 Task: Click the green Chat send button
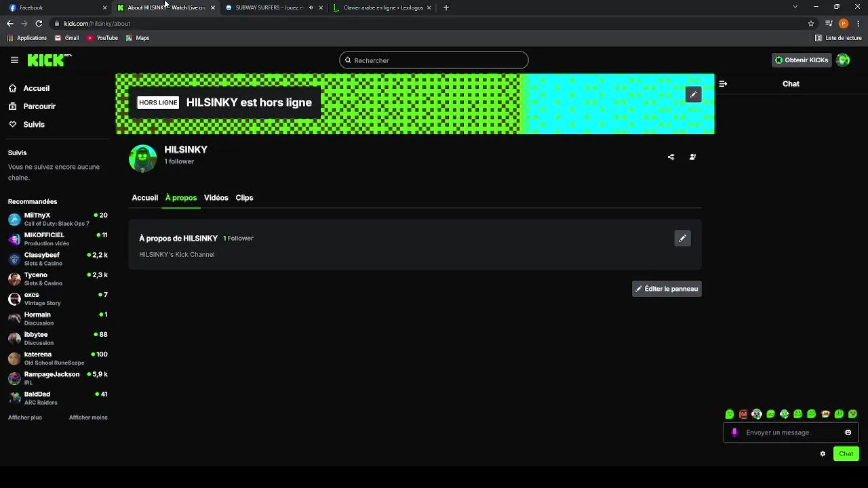[x=846, y=454]
